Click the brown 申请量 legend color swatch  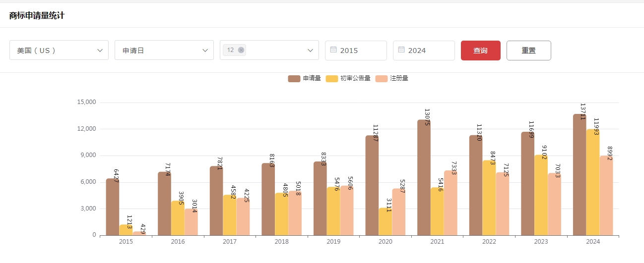(x=294, y=78)
